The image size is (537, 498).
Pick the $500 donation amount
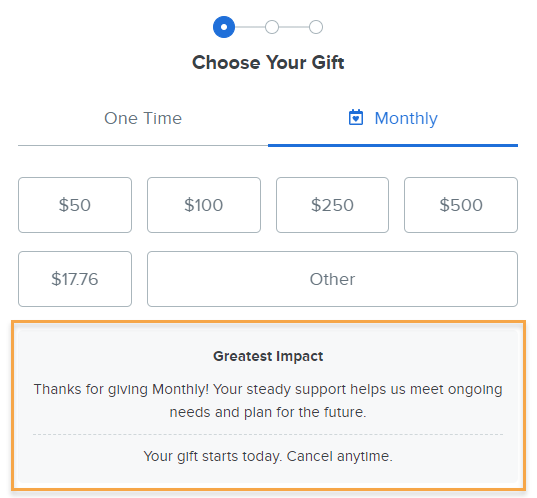click(461, 205)
